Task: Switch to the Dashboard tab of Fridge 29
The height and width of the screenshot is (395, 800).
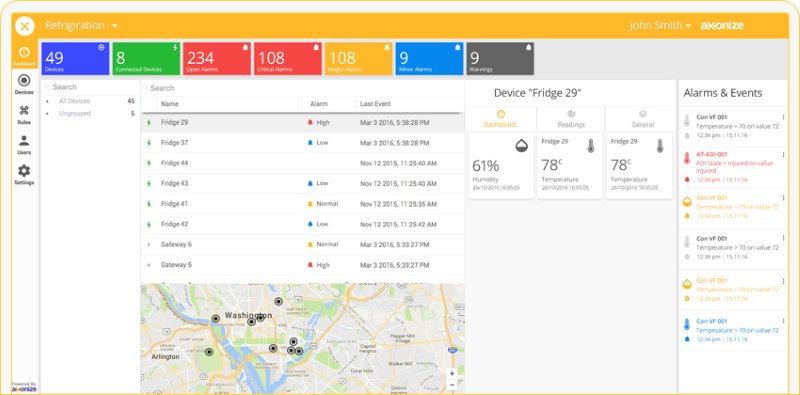Action: coord(501,119)
